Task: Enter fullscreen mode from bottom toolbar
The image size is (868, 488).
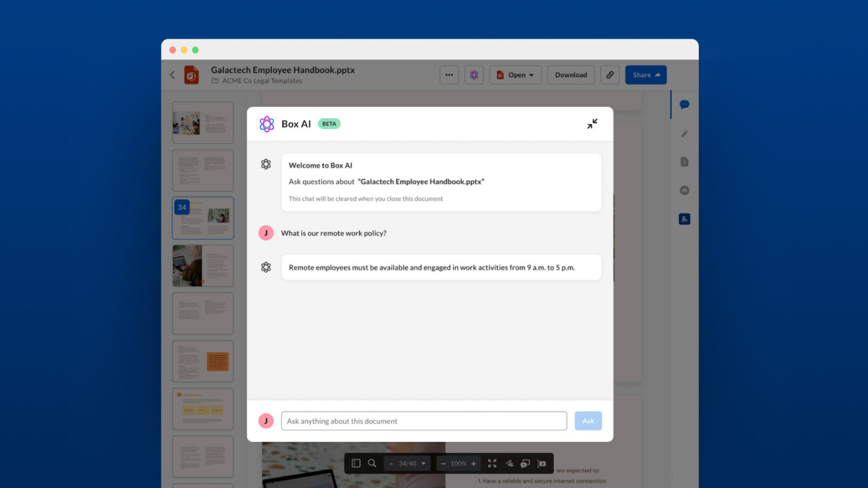Action: [492, 463]
